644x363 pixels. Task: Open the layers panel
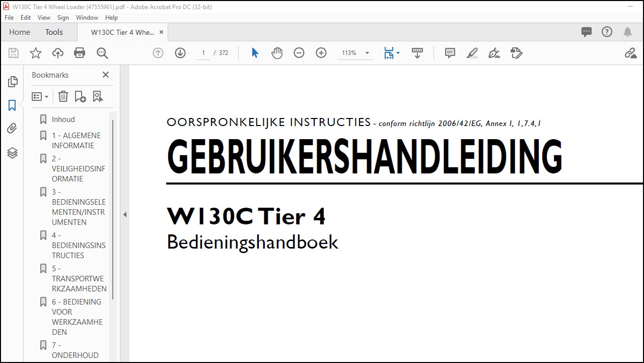pyautogui.click(x=13, y=153)
